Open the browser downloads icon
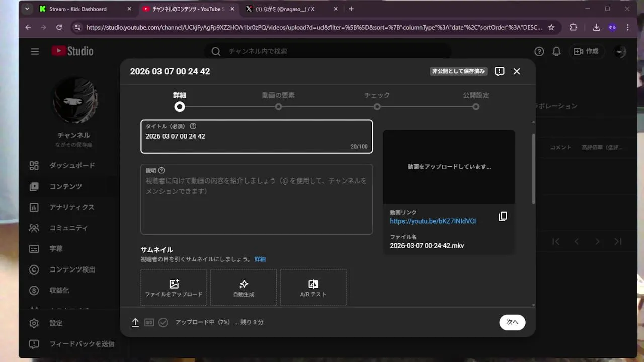 click(x=596, y=28)
